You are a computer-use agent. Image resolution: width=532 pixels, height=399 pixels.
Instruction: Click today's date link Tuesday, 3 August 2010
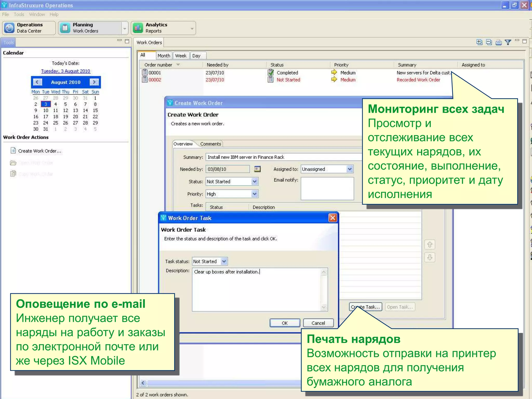pos(65,71)
